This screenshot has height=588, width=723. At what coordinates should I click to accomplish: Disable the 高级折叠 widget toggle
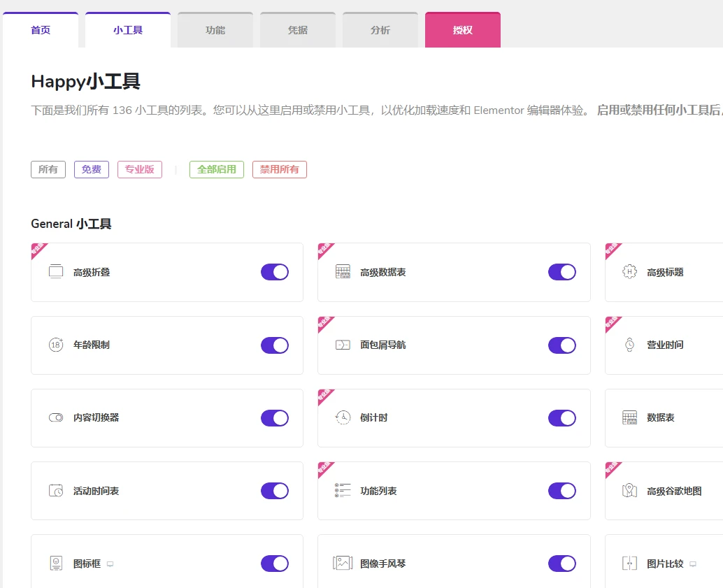click(274, 272)
